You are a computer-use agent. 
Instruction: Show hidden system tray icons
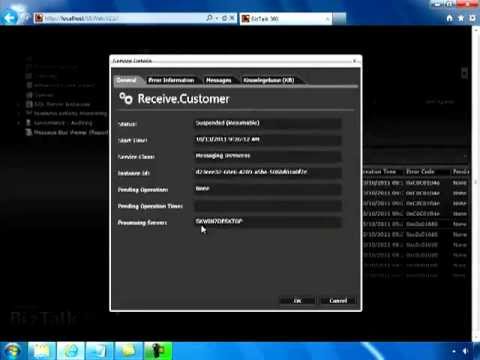[454, 351]
